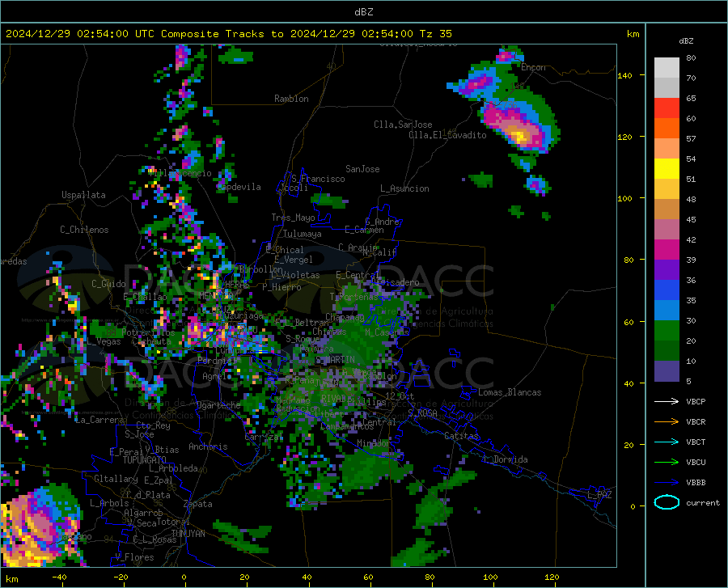Click the V_Flores place label
The image size is (728, 588).
(x=134, y=557)
